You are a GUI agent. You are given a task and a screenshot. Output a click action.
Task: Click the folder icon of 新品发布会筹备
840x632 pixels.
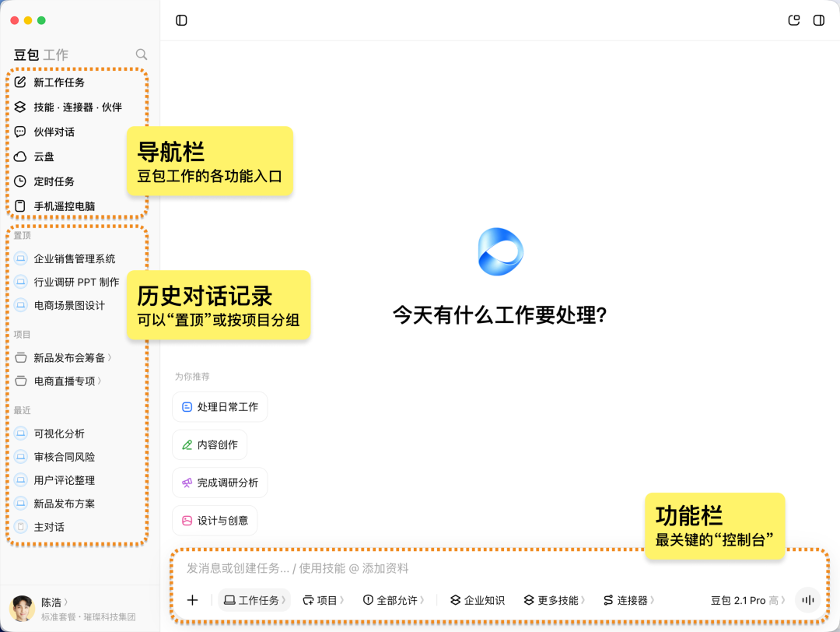click(21, 357)
